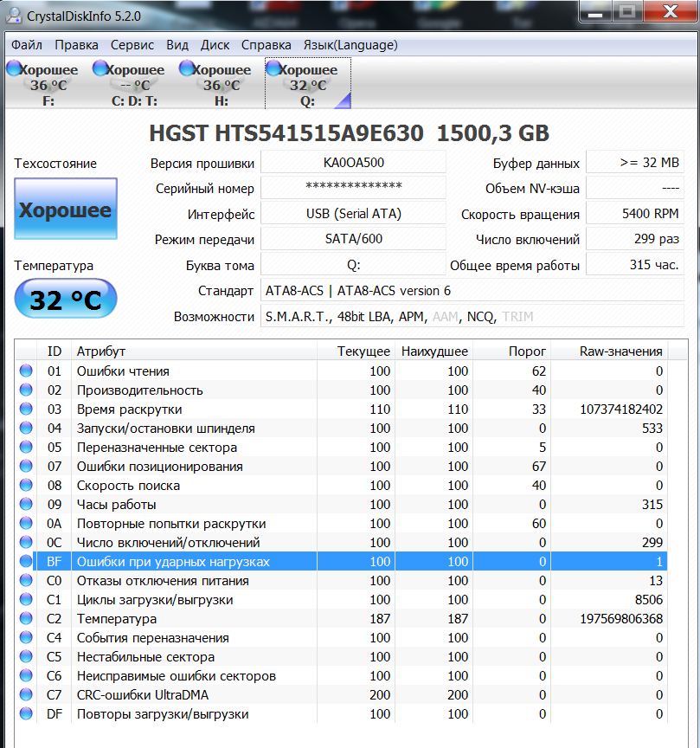This screenshot has height=748, width=700.
Task: Click status orb of attribute C4 row
Action: [26, 638]
